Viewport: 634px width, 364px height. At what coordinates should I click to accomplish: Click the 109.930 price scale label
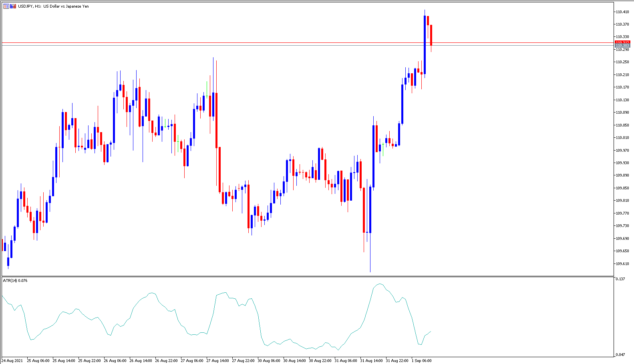tap(622, 163)
